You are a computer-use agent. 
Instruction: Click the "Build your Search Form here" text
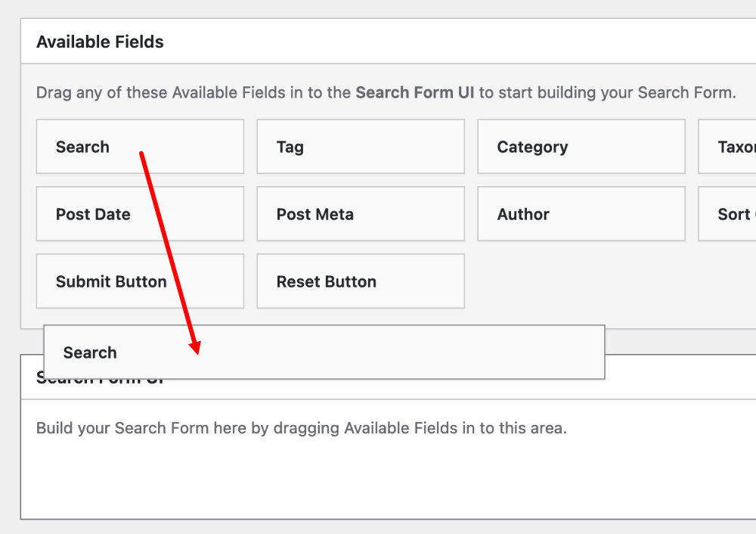click(x=301, y=428)
